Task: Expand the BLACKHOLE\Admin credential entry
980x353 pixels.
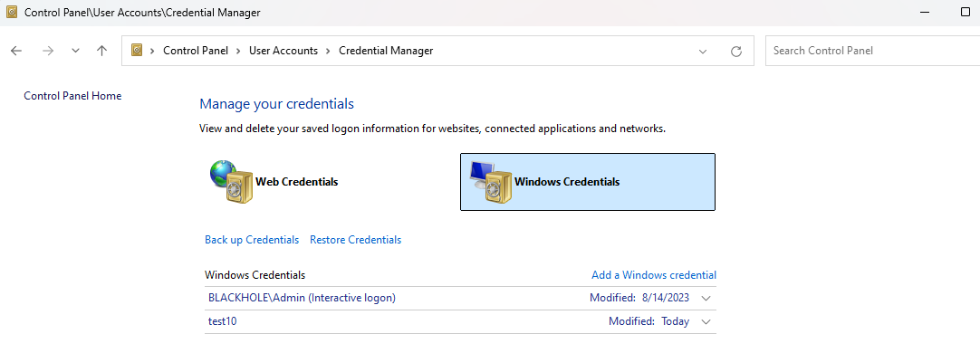Action: [706, 298]
